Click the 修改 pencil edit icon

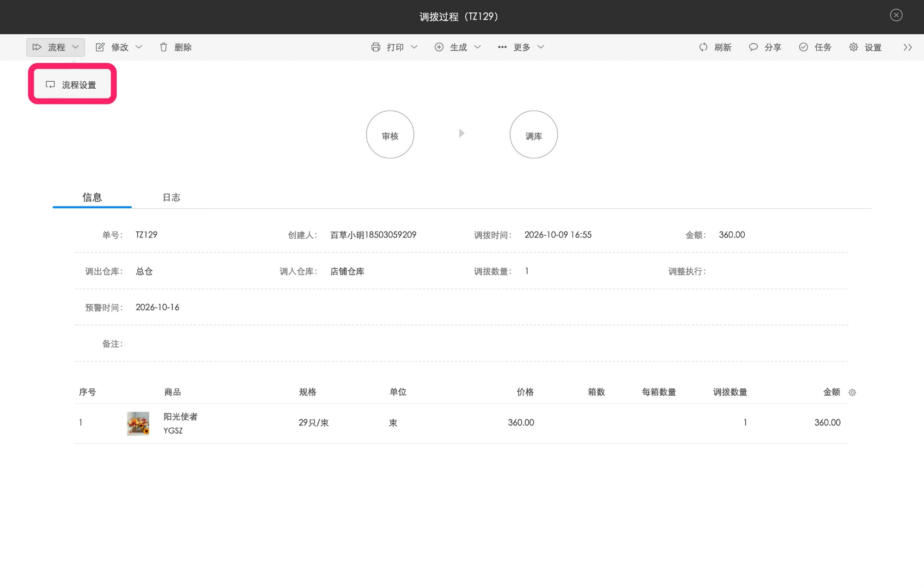[100, 47]
